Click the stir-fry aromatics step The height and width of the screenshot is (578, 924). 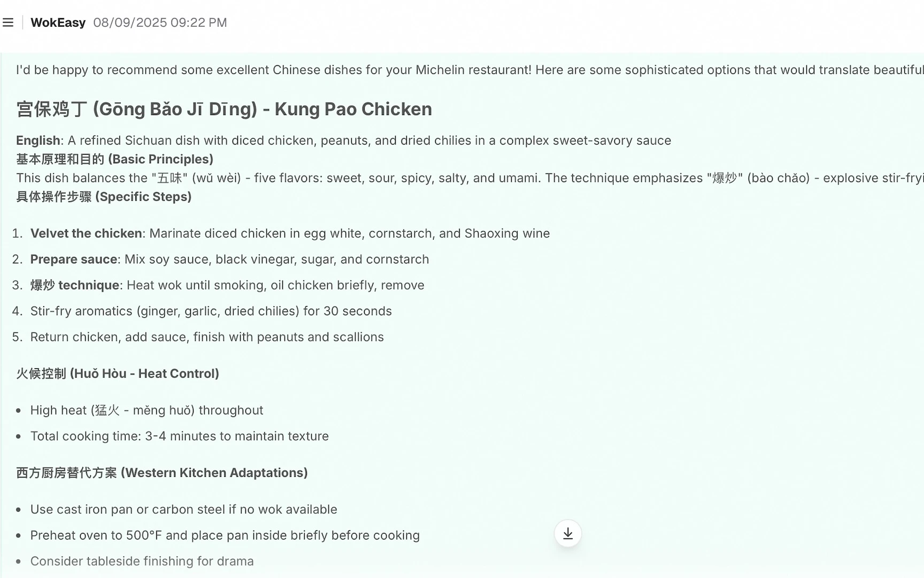pos(211,311)
